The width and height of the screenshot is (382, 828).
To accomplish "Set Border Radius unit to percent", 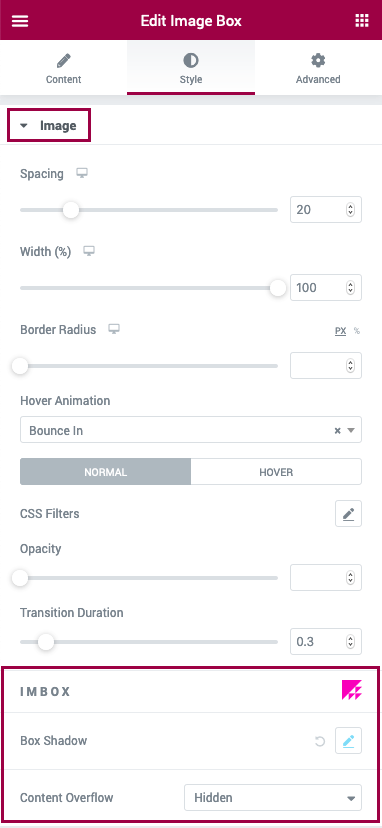I will pyautogui.click(x=357, y=331).
